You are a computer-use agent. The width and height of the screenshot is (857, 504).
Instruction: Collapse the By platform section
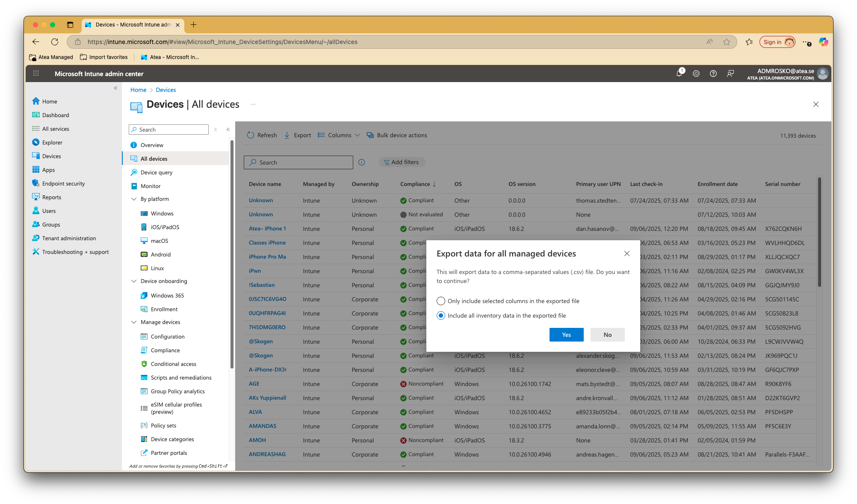(x=134, y=199)
